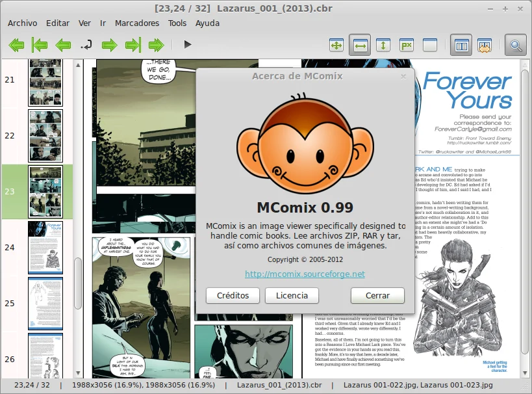Open the Ayuda menu
Viewport: 532px width, 394px height.
(x=207, y=23)
